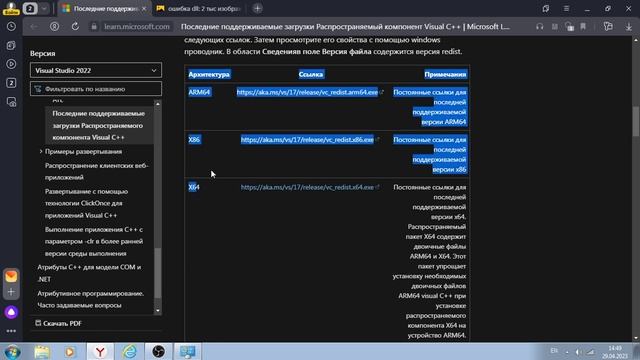
Task: Open site protection lock icon
Action: pyautogui.click(x=569, y=27)
